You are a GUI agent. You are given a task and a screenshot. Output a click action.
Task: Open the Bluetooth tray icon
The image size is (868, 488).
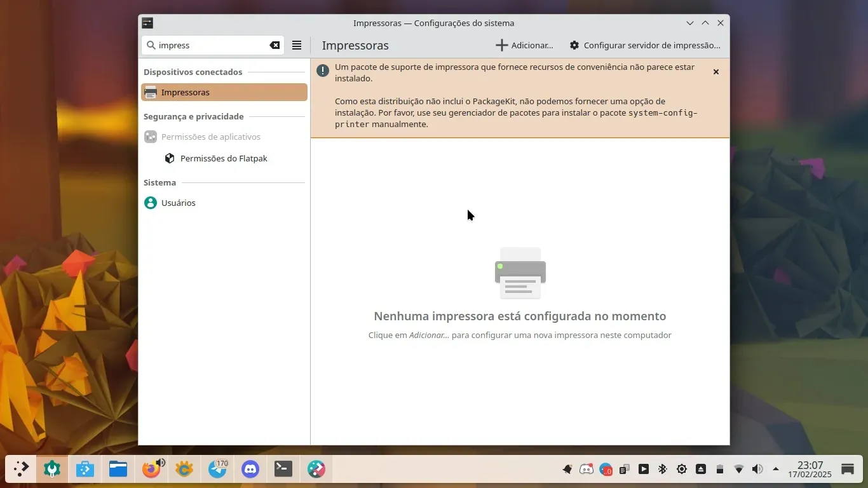coord(662,470)
